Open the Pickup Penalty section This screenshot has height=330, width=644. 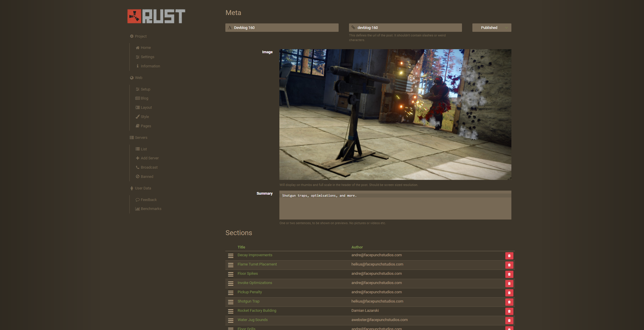250,292
